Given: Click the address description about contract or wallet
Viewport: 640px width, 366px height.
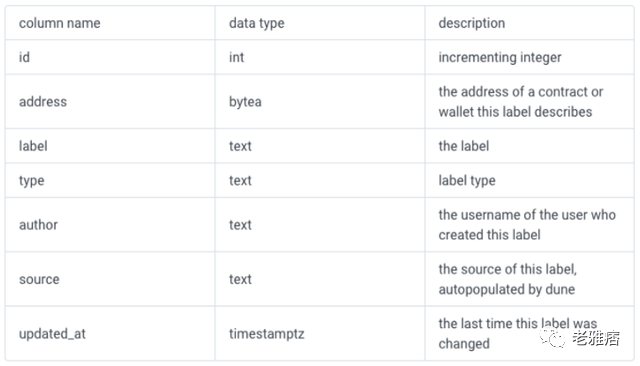Looking at the screenshot, I should click(x=521, y=102).
